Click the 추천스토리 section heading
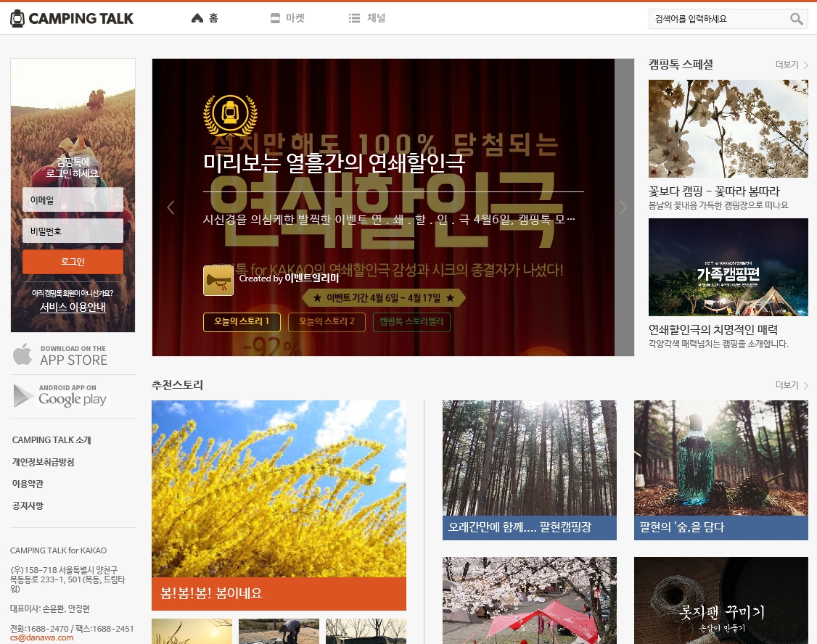The width and height of the screenshot is (817, 644). click(177, 385)
